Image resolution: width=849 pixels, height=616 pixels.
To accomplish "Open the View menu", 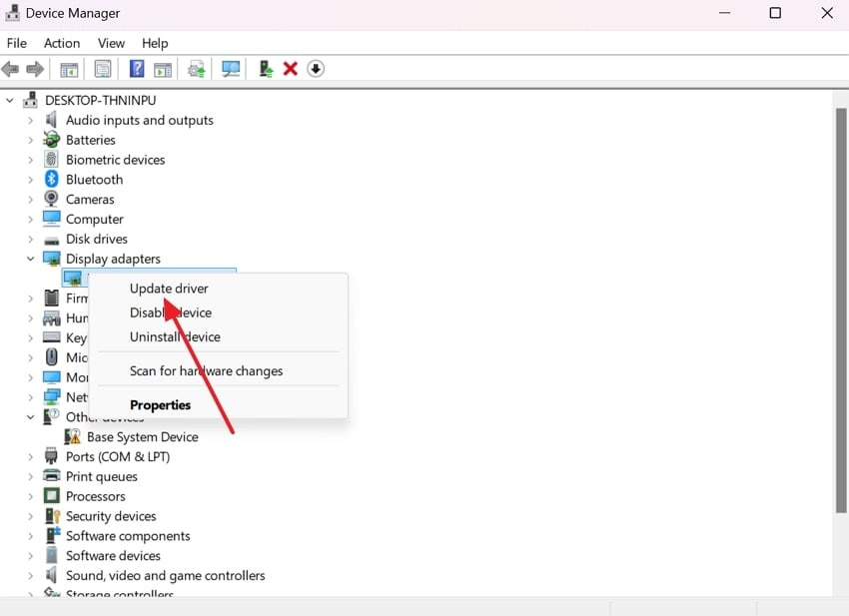I will (x=111, y=43).
